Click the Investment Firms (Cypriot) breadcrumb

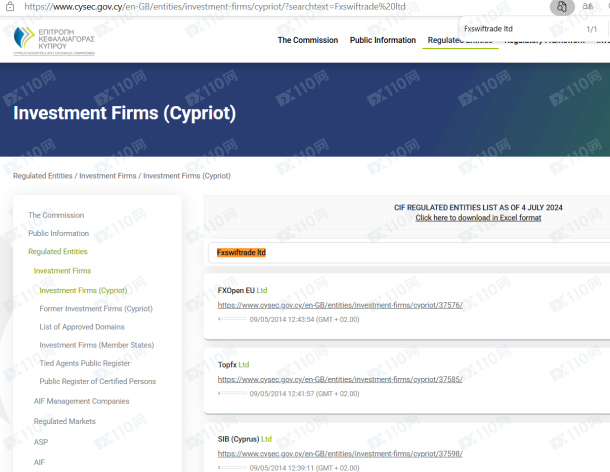[x=187, y=176]
